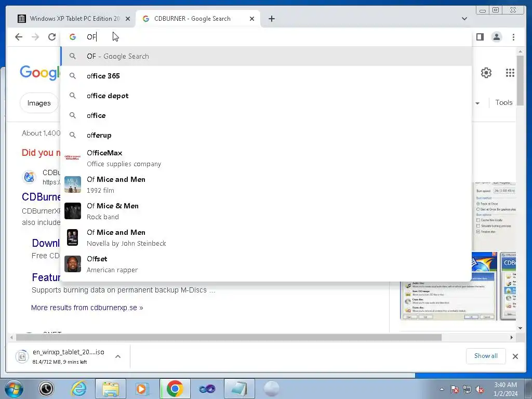Close the CDBURNER Google Search tab
532x399 pixels.
252,19
